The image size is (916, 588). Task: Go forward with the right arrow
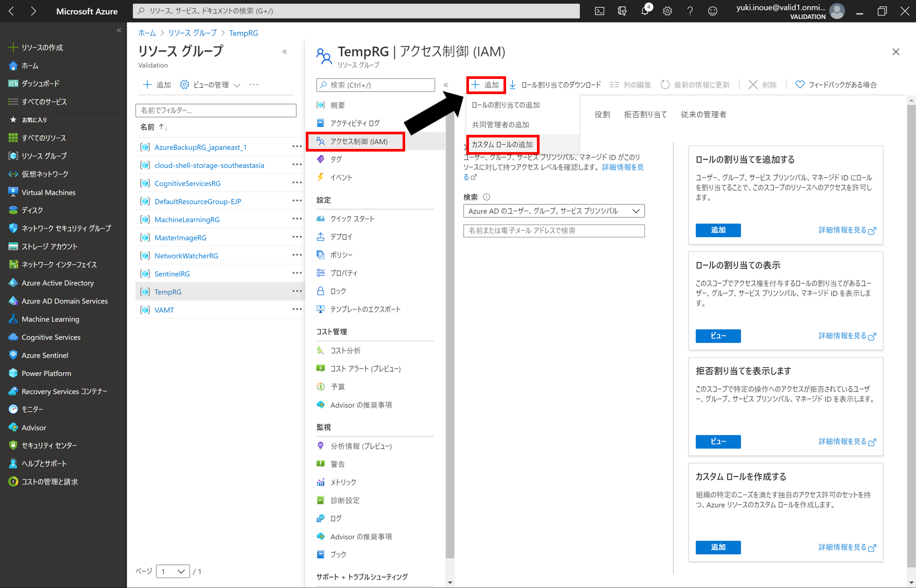(x=33, y=11)
